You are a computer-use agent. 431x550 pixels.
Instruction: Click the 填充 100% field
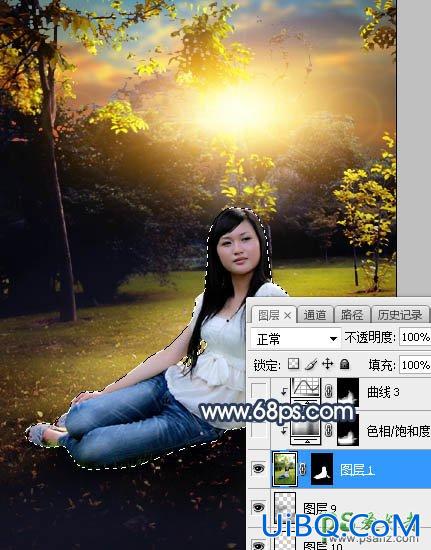pos(415,365)
